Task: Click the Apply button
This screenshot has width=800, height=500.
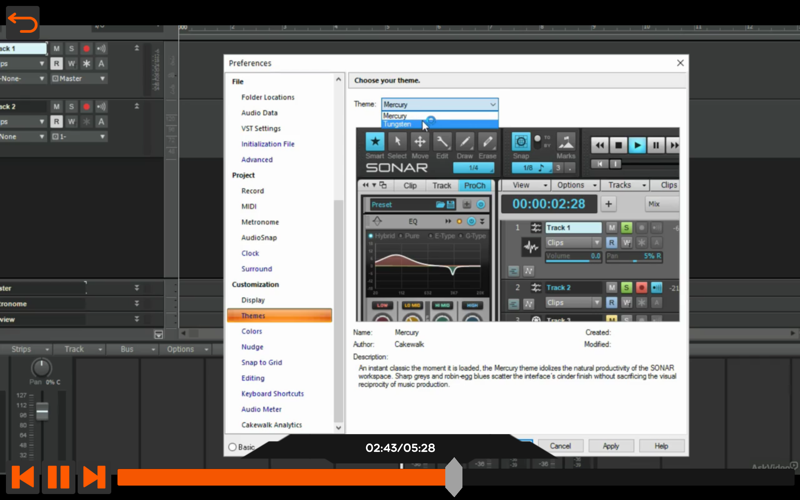Action: (611, 446)
